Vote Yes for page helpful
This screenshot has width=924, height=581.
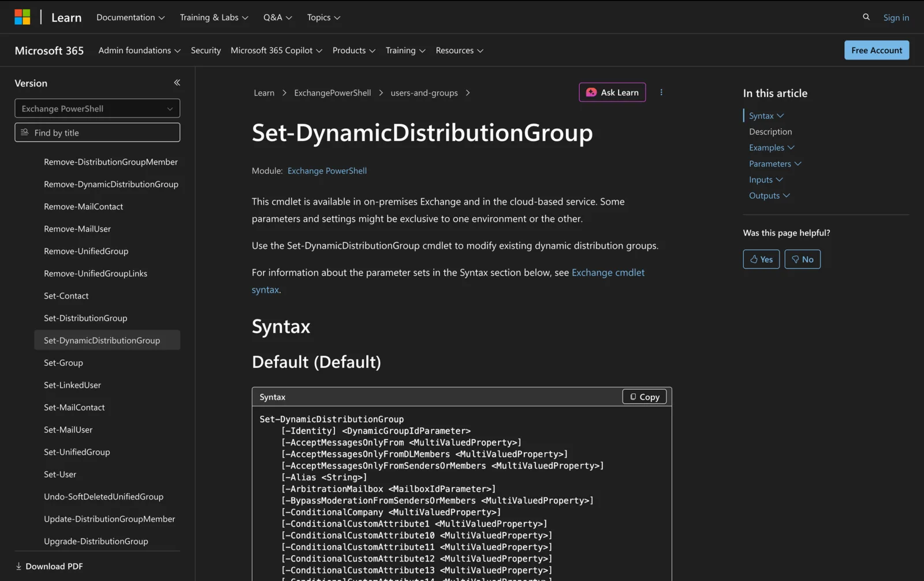point(761,259)
